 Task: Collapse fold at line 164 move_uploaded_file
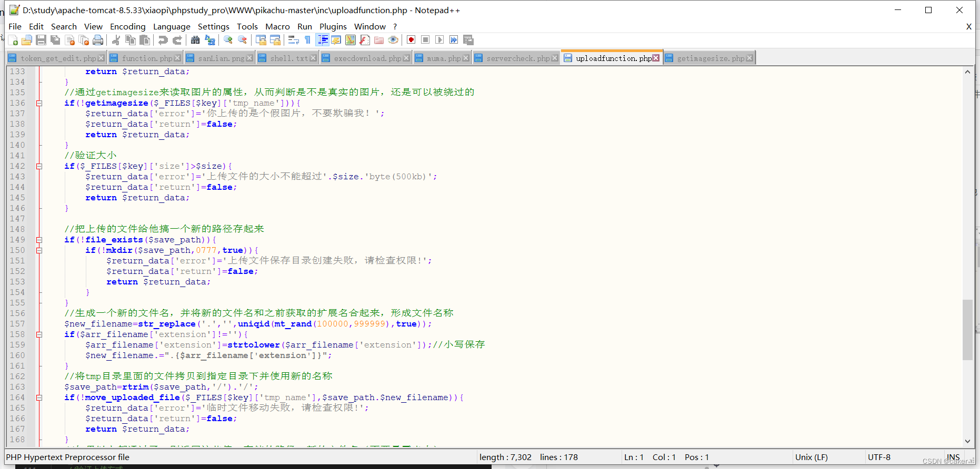39,397
